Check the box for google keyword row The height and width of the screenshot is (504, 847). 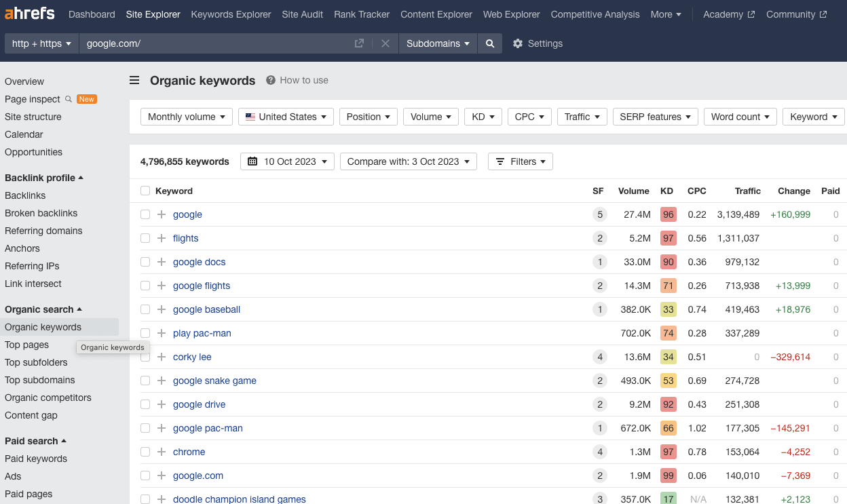point(145,214)
